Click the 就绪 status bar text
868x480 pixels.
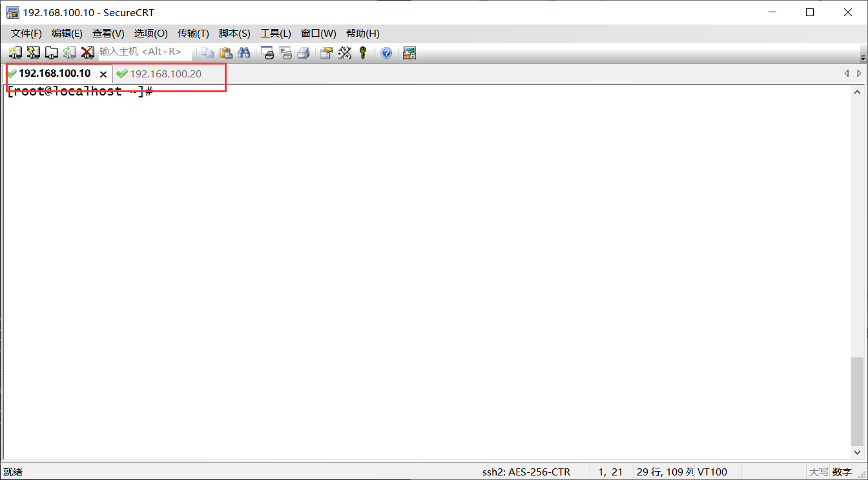click(x=13, y=472)
